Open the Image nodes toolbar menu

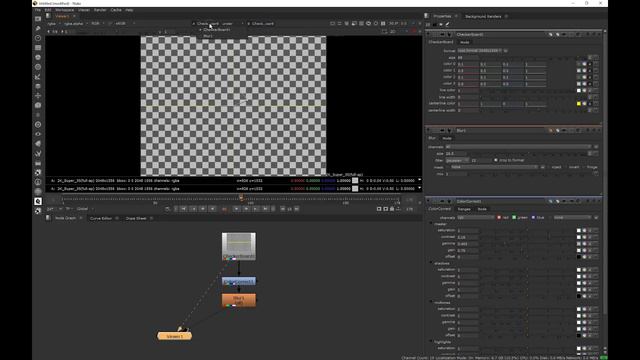38,19
